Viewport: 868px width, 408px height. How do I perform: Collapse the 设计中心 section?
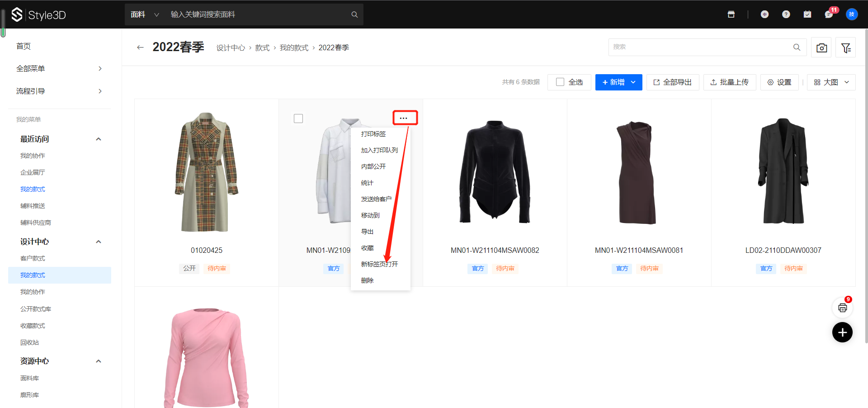coord(98,242)
